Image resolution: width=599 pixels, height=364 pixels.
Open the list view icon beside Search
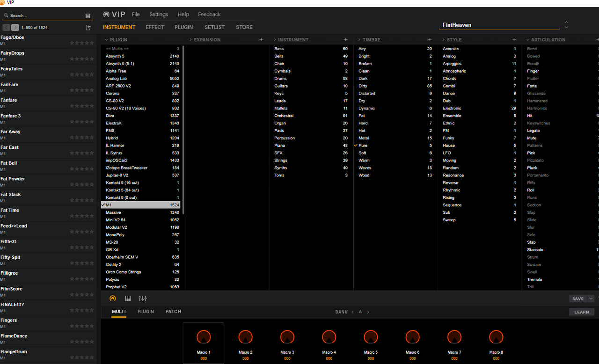coord(88,15)
